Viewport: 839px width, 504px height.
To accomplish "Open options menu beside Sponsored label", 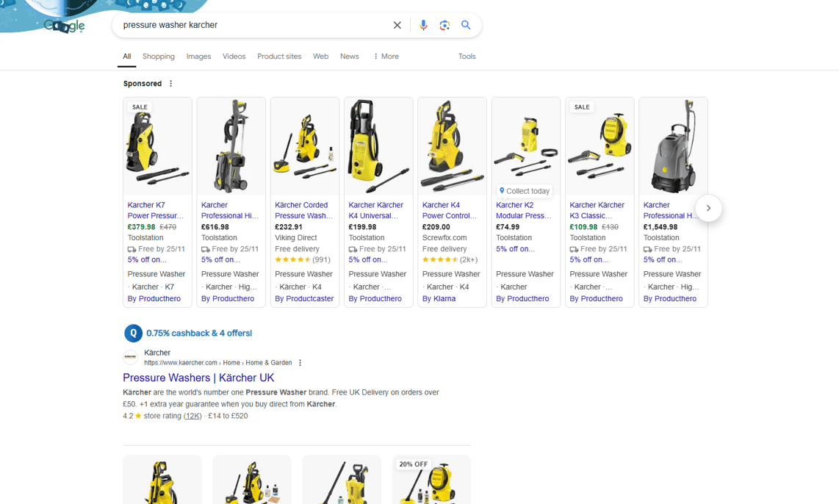I will point(170,84).
